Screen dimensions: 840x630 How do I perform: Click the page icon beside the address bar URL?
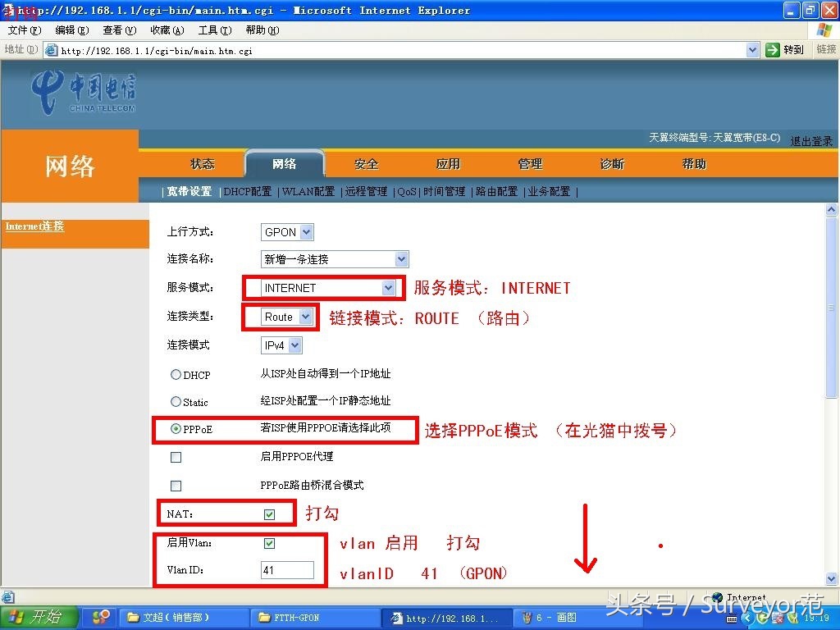pos(49,49)
